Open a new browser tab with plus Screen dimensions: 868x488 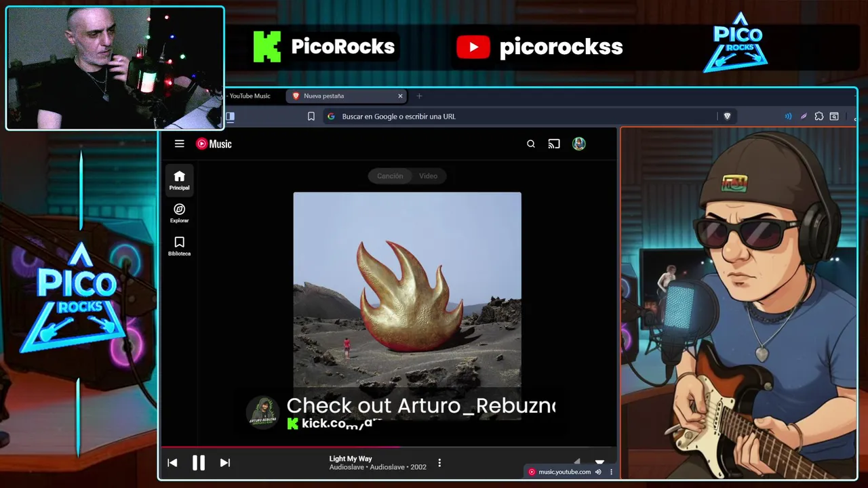pos(419,96)
